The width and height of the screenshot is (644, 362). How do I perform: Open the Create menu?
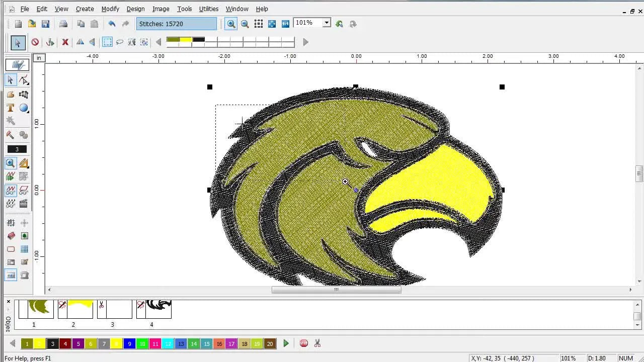coord(85,9)
